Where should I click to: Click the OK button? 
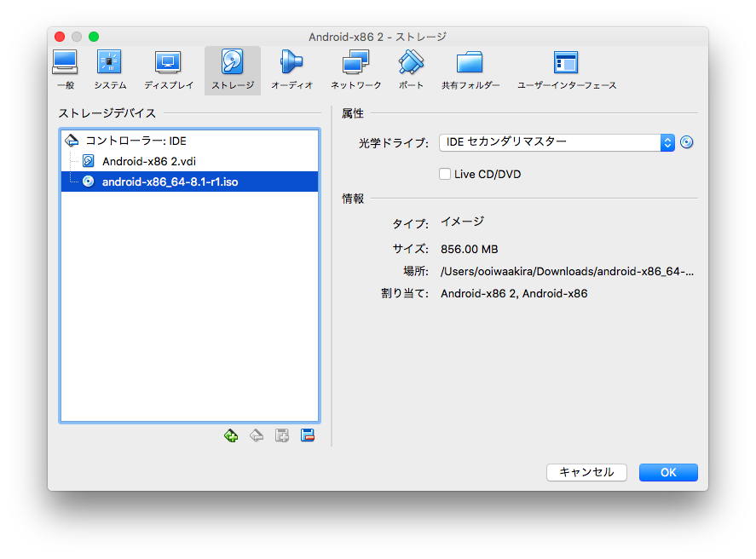668,472
